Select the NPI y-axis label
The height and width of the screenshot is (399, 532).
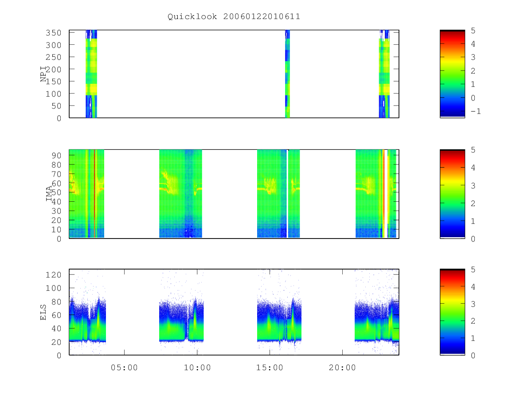[44, 74]
